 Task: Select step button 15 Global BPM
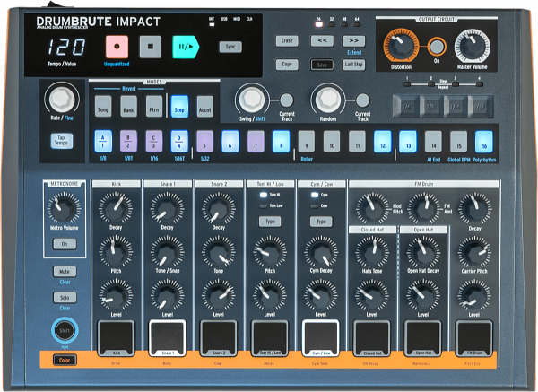(x=459, y=141)
